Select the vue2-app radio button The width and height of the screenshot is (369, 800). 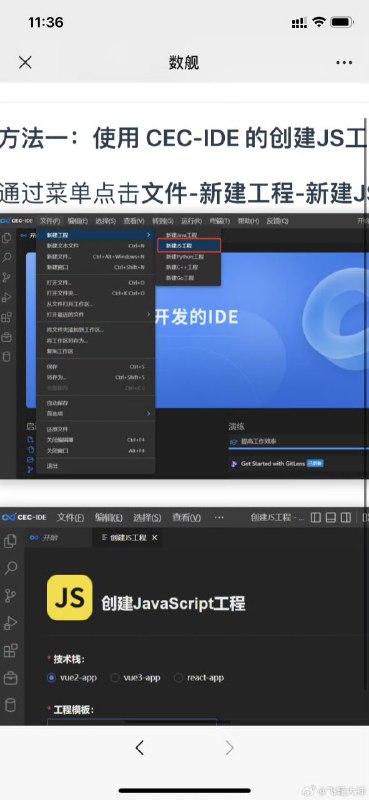pyautogui.click(x=51, y=678)
